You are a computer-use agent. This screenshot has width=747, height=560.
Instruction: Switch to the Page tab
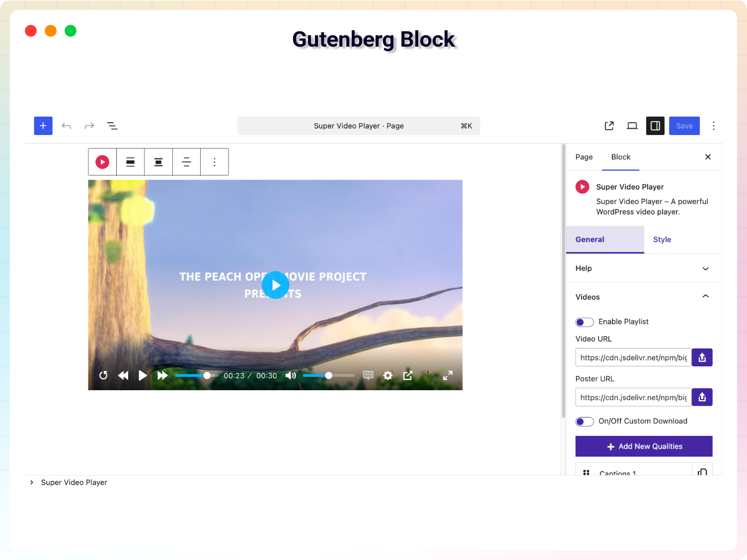coord(584,157)
